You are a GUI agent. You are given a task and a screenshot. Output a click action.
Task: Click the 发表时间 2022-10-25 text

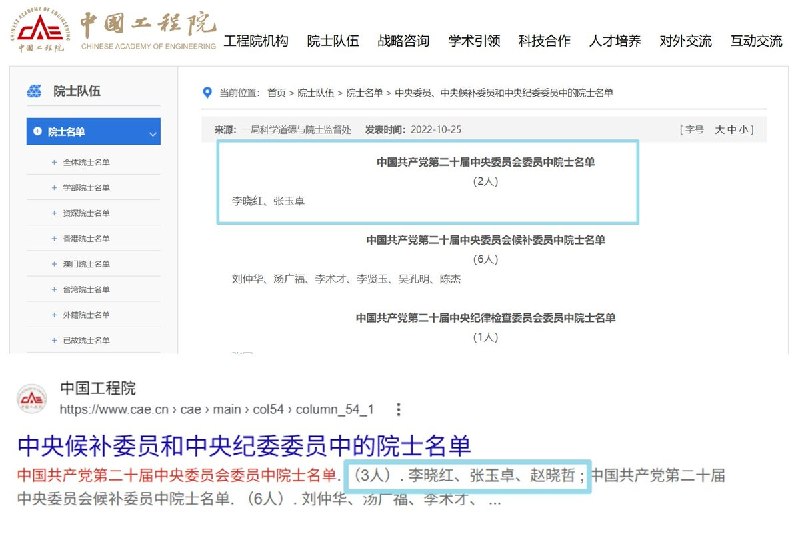point(413,130)
